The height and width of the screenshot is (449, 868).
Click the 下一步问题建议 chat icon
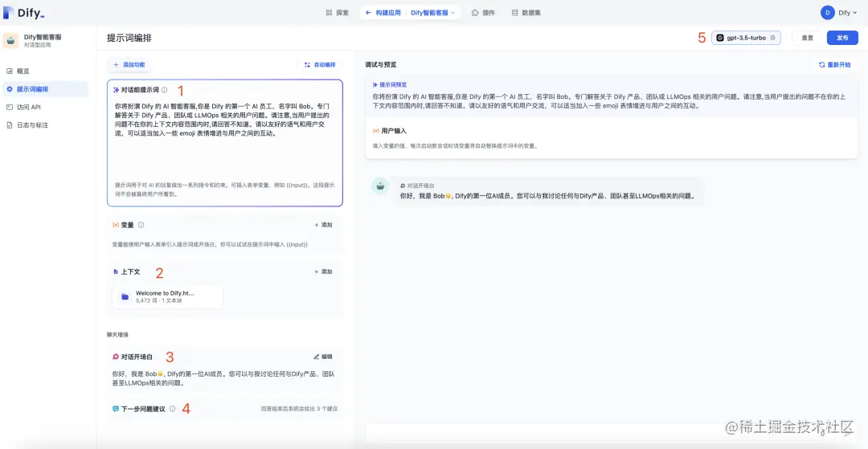116,409
